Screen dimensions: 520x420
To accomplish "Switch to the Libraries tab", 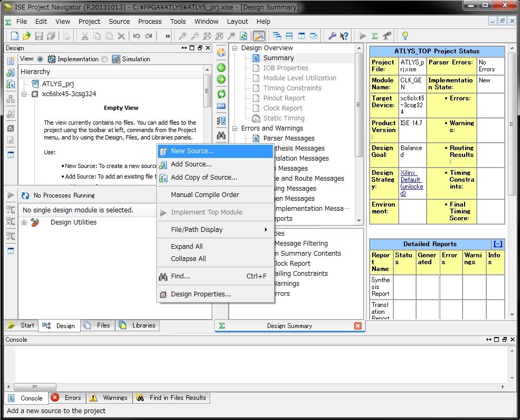I will point(137,325).
